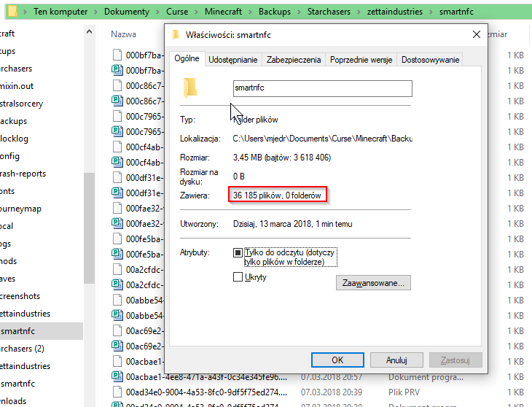Switch to the 'Udostępnianie' tab

pyautogui.click(x=233, y=60)
